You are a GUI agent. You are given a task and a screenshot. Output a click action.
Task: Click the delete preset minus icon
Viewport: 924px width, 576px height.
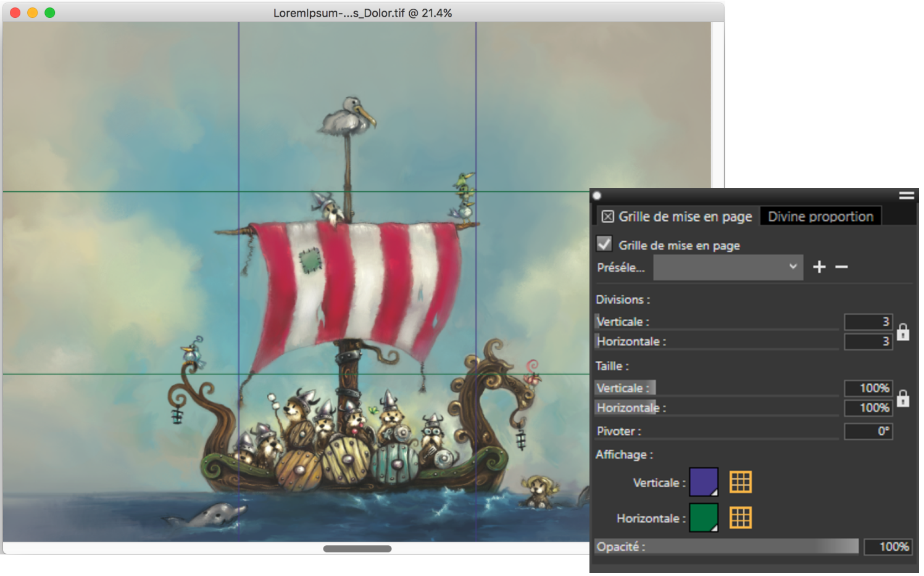841,267
